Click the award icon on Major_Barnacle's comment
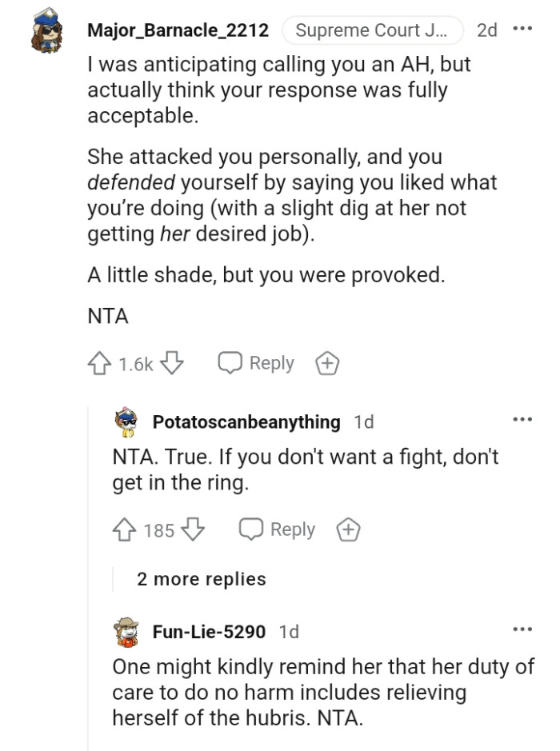560x751 pixels. pyautogui.click(x=326, y=362)
